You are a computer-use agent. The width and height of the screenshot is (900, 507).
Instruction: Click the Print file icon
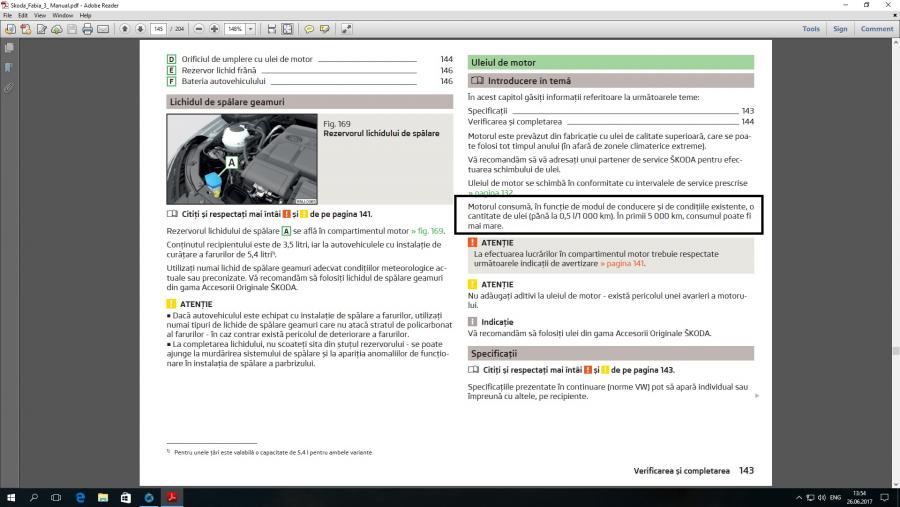tap(87, 29)
